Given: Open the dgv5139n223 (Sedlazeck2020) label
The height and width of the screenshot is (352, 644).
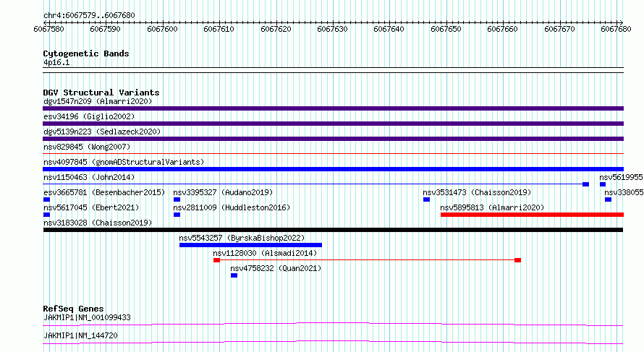Looking at the screenshot, I should click(102, 132).
